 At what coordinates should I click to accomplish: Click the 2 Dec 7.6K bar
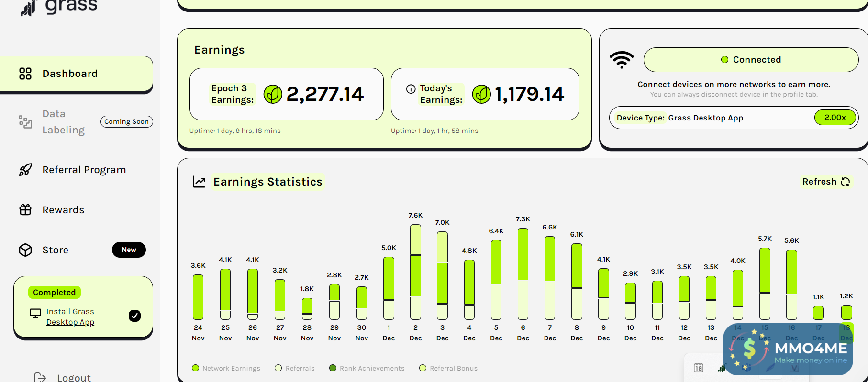415,272
